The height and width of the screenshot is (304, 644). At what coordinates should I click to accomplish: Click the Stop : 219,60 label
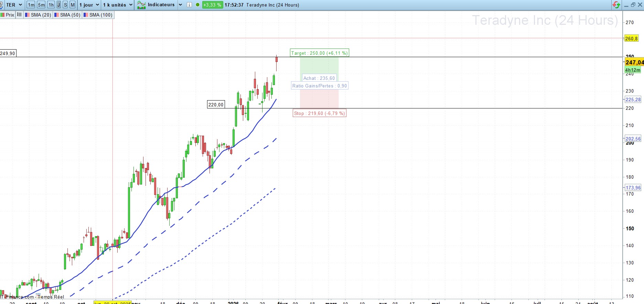[x=319, y=113]
